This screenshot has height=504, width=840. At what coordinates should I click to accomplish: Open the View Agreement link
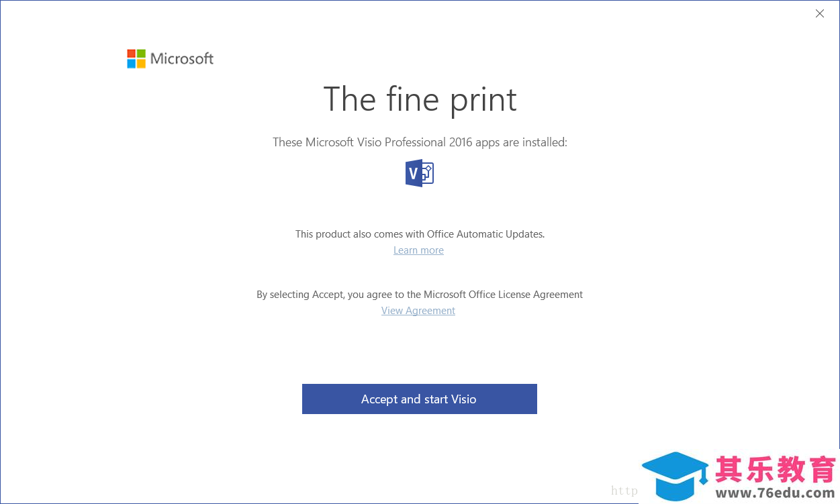point(418,311)
